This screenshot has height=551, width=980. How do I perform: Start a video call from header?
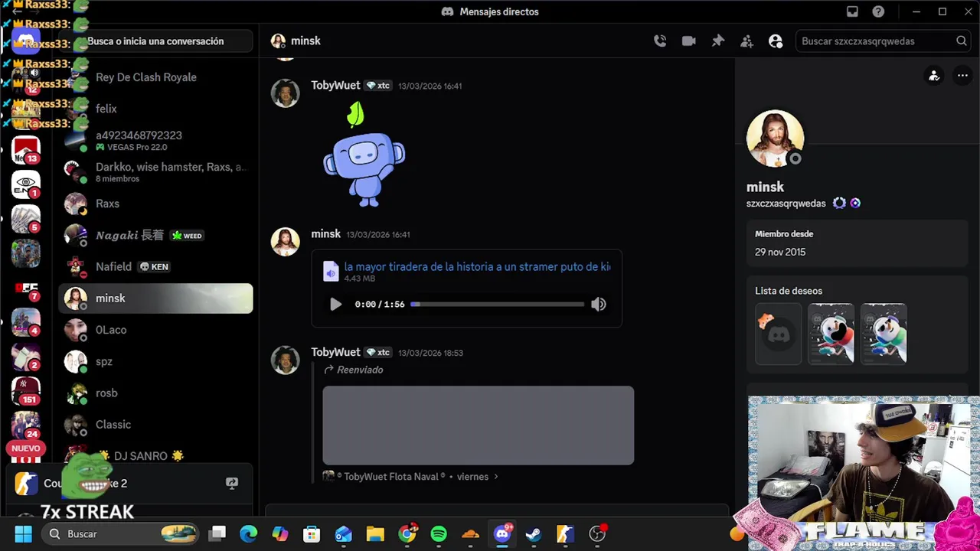click(x=689, y=41)
